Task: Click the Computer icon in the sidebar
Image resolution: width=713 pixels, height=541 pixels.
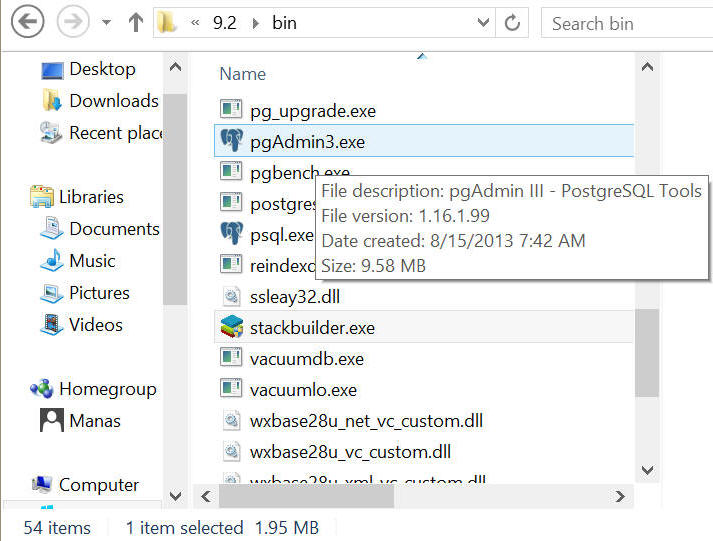Action: [x=41, y=484]
